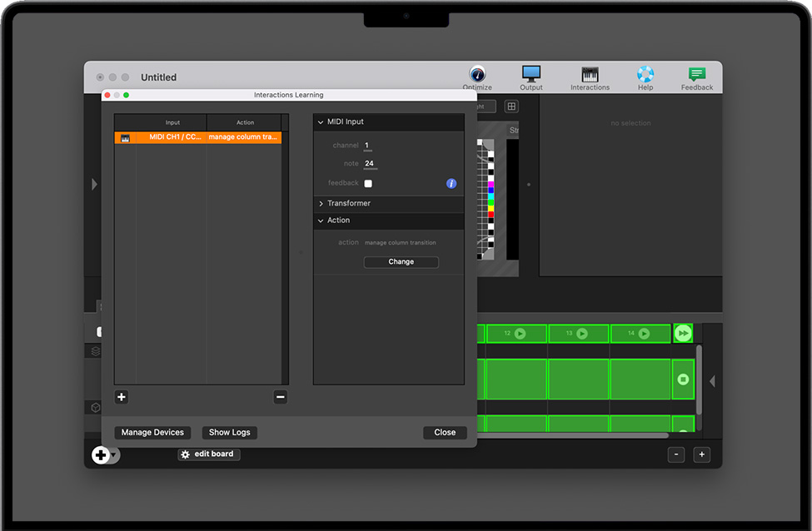The image size is (812, 531).
Task: Click the blue info icon beside feedback
Action: tap(451, 183)
